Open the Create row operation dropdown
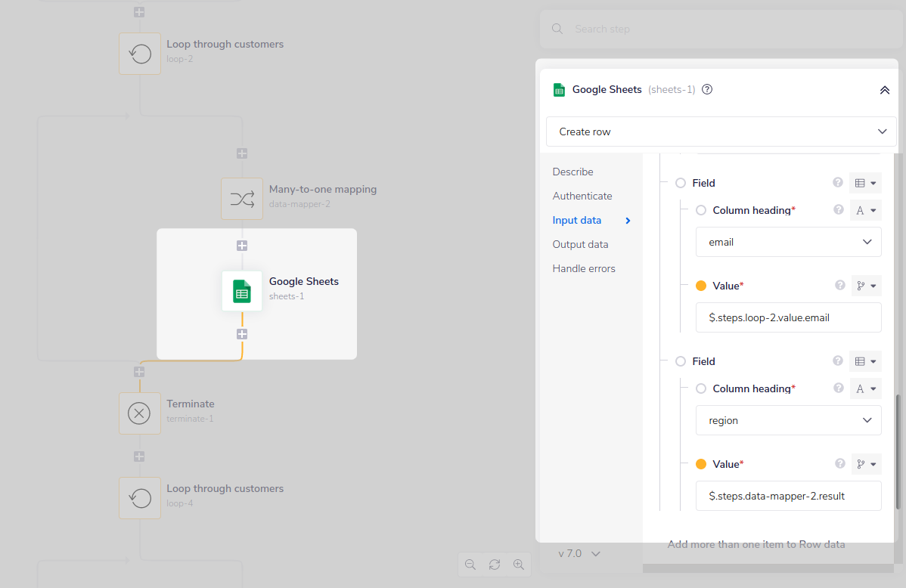Viewport: 906px width, 588px height. click(721, 131)
